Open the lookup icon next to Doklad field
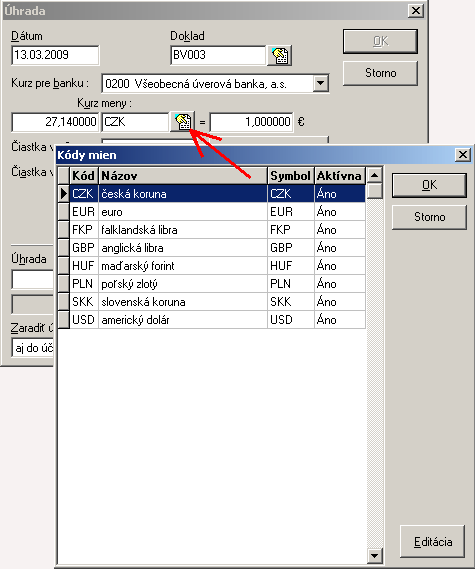The height and width of the screenshot is (569, 475). [x=279, y=56]
